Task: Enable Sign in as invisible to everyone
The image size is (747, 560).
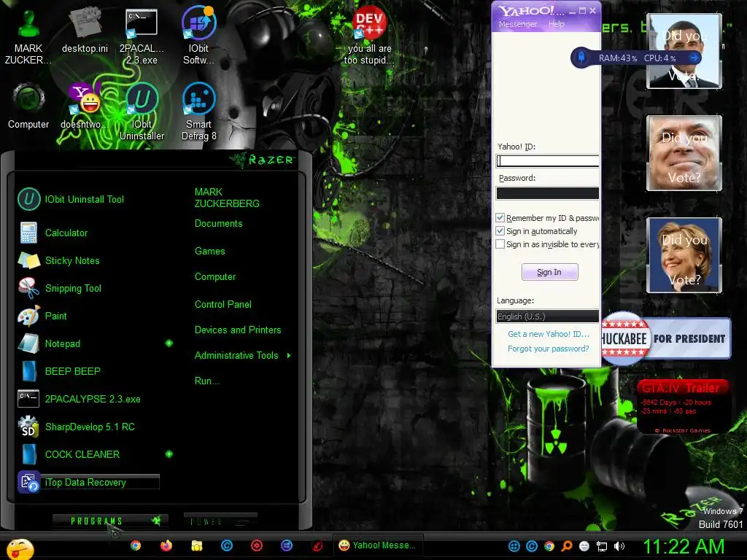Action: tap(500, 244)
